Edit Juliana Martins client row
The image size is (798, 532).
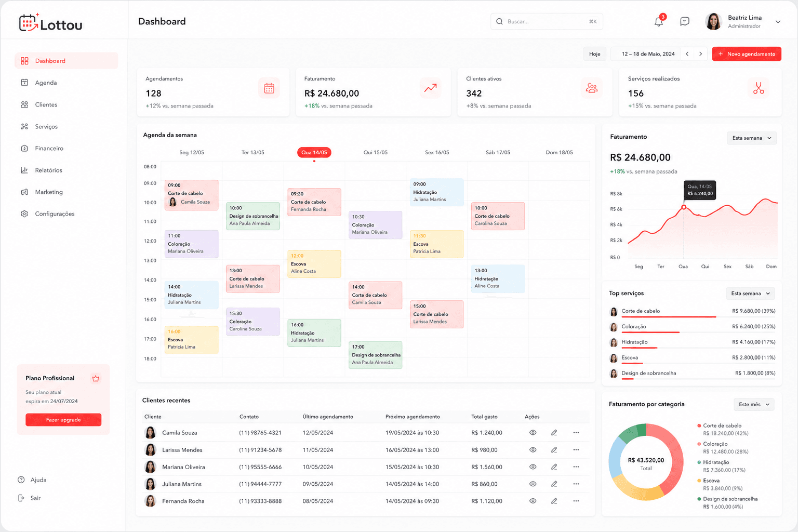(x=554, y=484)
